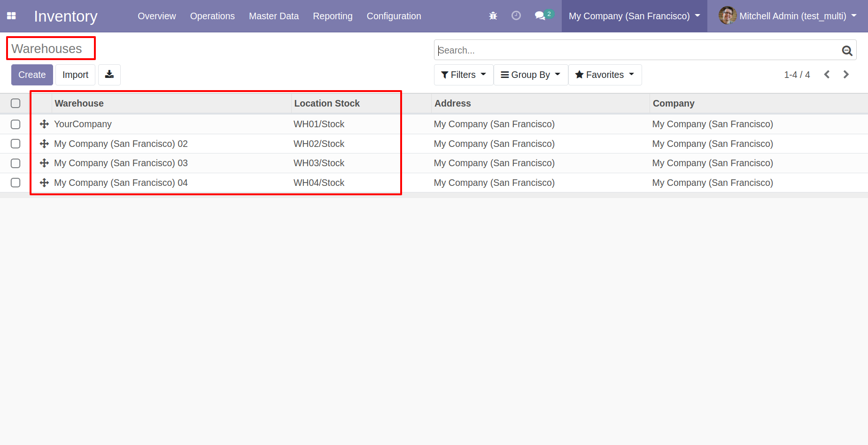Click Mitchell Admin avatar picture

(x=727, y=15)
